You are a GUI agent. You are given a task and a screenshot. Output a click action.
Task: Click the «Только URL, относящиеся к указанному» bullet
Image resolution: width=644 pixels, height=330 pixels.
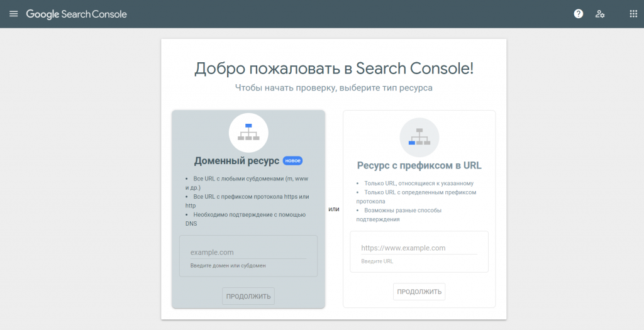click(x=415, y=184)
